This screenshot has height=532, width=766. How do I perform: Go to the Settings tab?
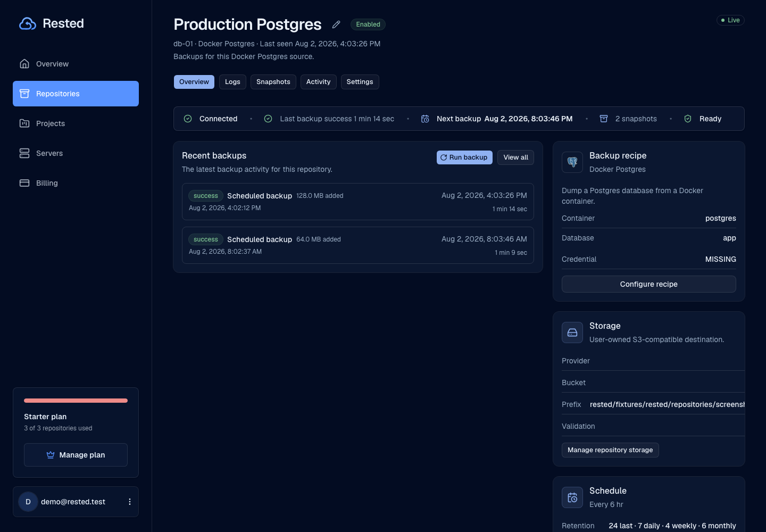click(360, 82)
